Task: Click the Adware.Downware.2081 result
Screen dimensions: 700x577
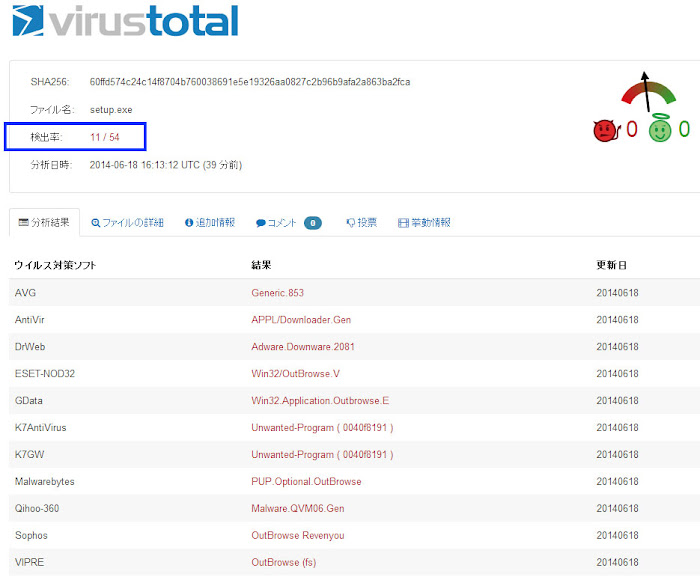Action: coord(303,347)
